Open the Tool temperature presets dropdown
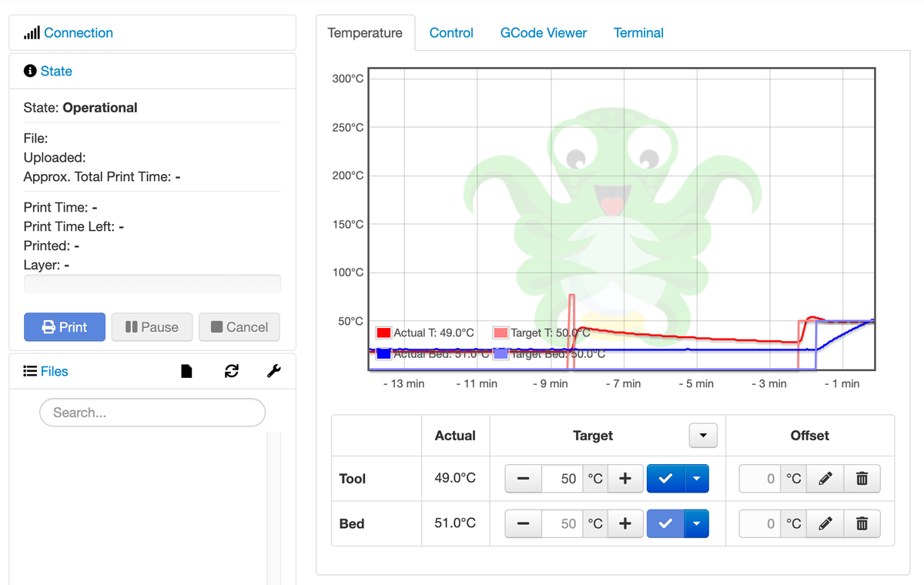The width and height of the screenshot is (924, 585). [697, 478]
